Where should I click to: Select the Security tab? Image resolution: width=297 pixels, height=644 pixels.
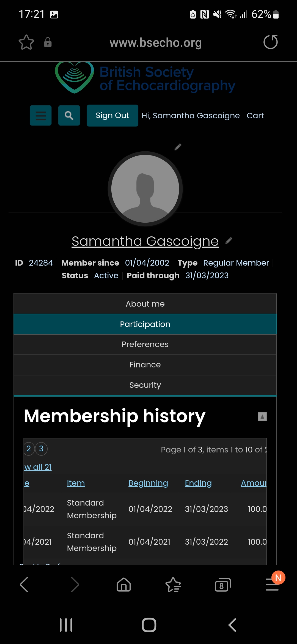(145, 385)
